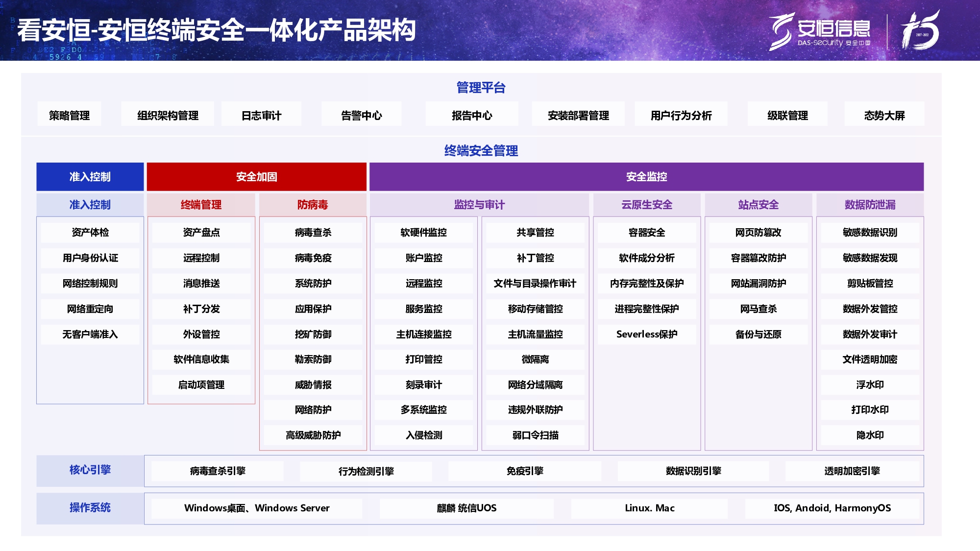Click the 病毒查杀引擎 entry
Screen dimensions: 980x551
(217, 471)
